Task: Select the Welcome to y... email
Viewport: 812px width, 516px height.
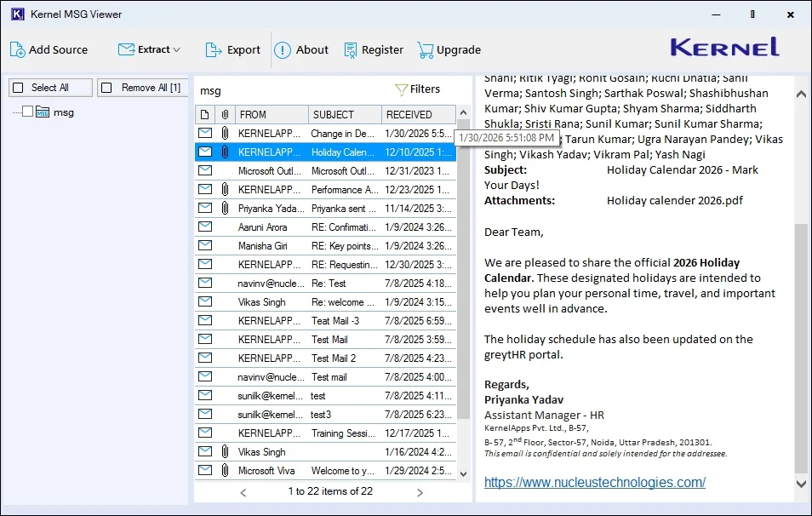Action: tap(325, 470)
